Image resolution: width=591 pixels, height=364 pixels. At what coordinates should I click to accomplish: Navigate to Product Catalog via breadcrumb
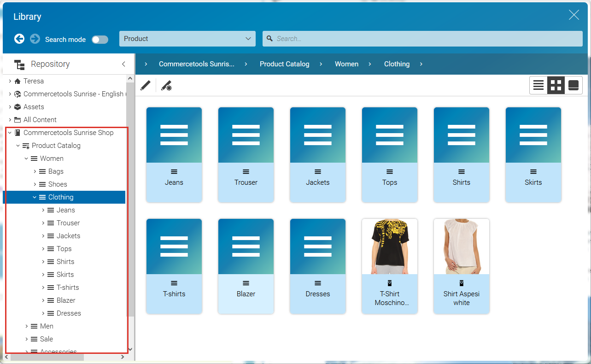pos(284,64)
